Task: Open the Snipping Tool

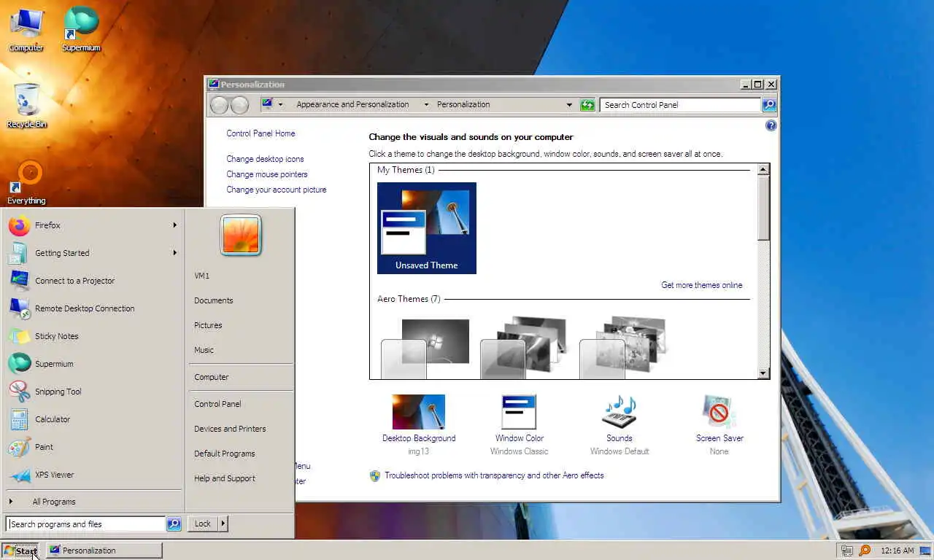Action: click(x=93, y=392)
